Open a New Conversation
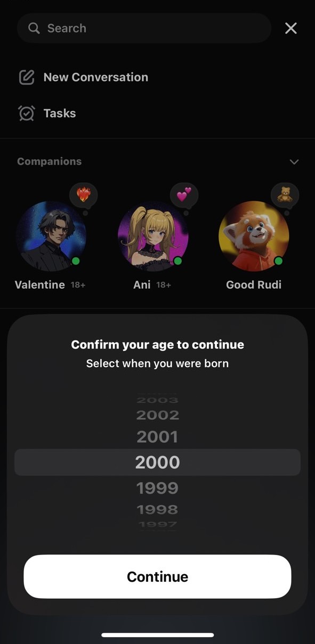This screenshot has width=315, height=644. pos(95,77)
